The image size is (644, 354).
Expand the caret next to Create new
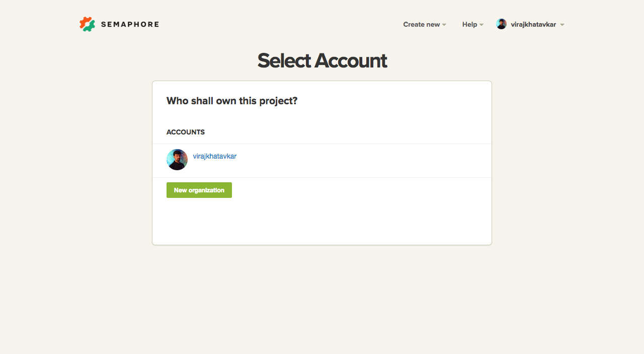click(x=444, y=25)
